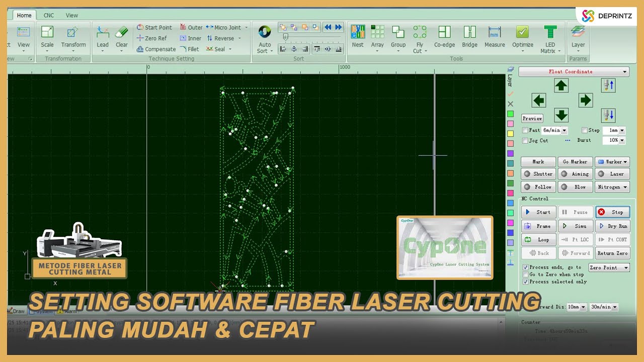Apply the Compensate option
The width and height of the screenshot is (644, 362).
pos(156,49)
